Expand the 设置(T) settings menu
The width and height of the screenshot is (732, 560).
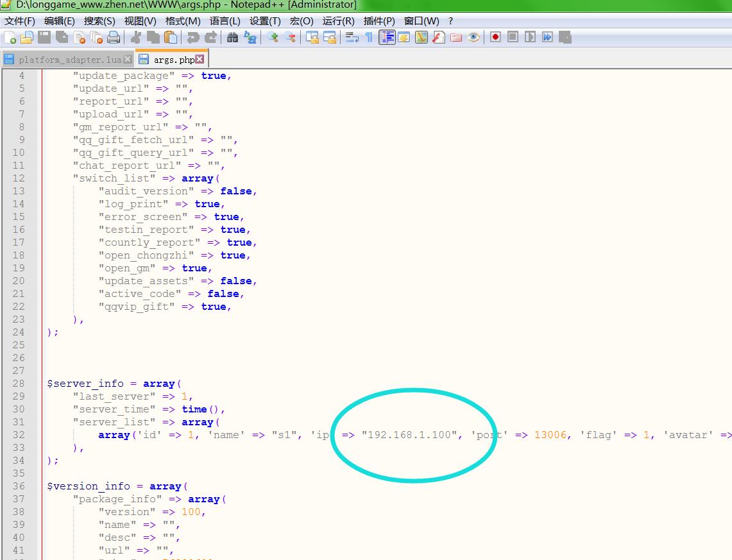[x=264, y=21]
